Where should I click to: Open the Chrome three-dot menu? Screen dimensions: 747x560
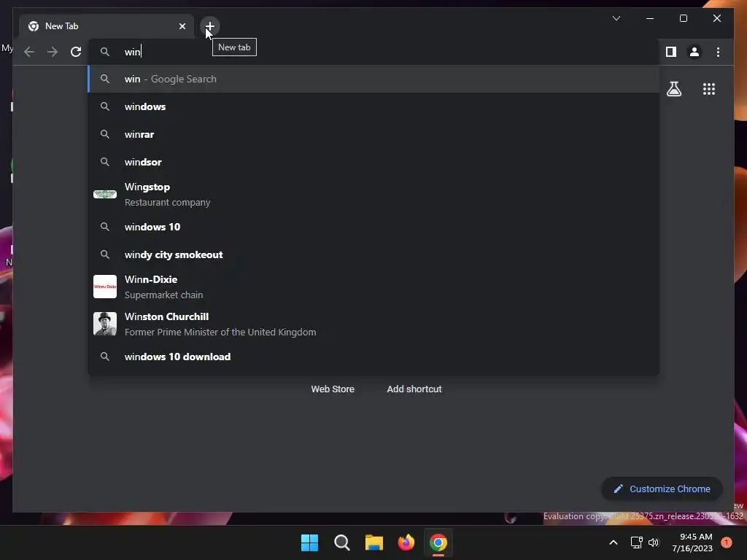[x=718, y=52]
